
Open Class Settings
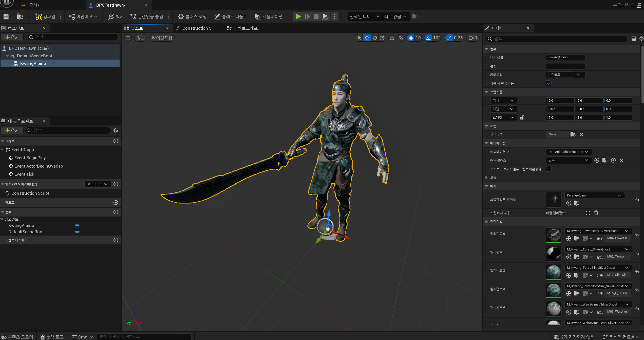tap(192, 16)
